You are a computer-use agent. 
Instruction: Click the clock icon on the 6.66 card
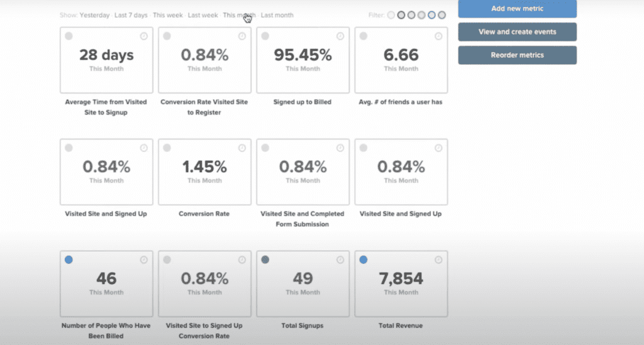click(x=438, y=36)
